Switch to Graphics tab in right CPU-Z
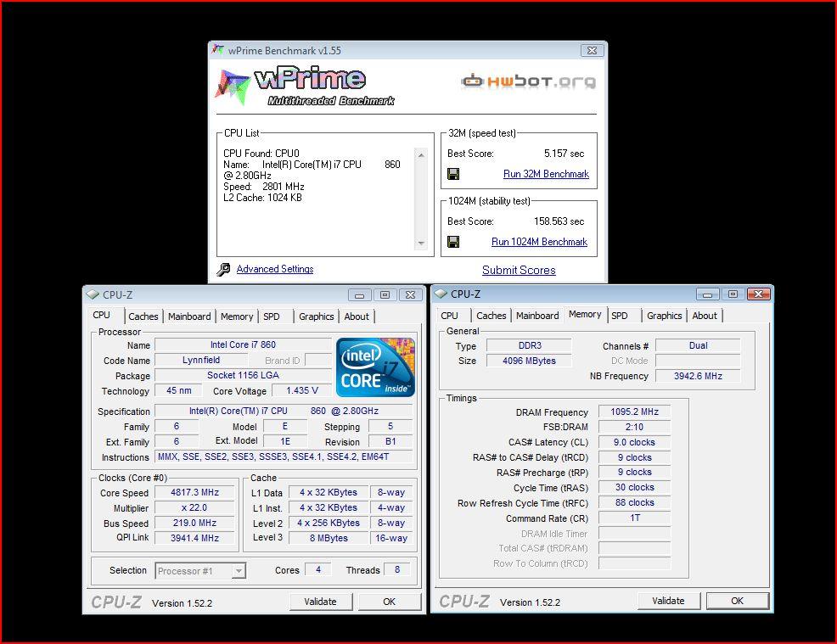The image size is (837, 644). (665, 316)
